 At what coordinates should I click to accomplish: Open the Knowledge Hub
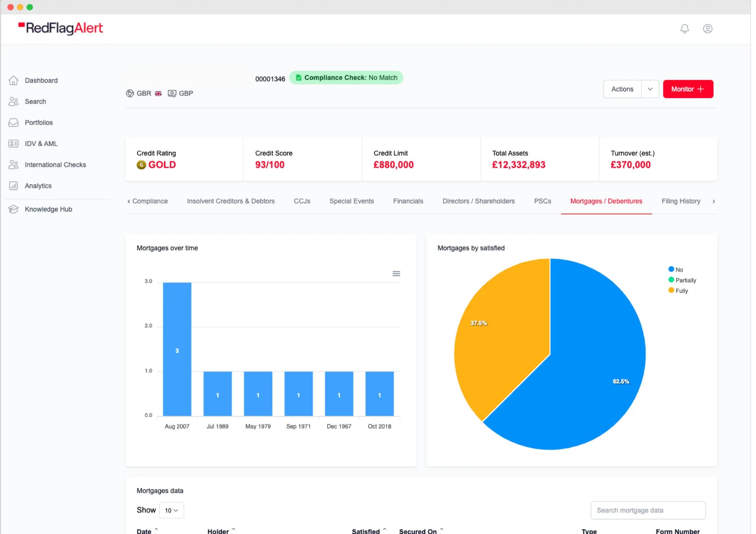[48, 209]
